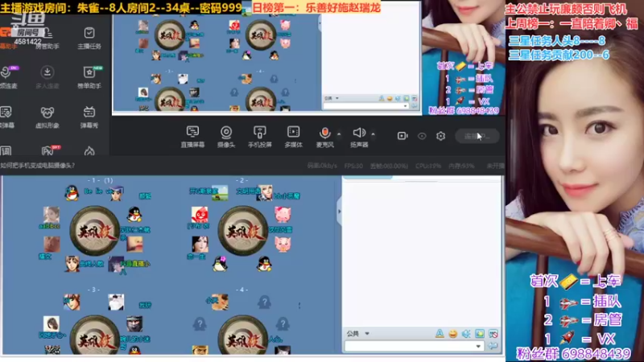Screen dimensions: 644x362
Task: Open the 多人连麦 multi-user mic link
Action: coord(47,77)
